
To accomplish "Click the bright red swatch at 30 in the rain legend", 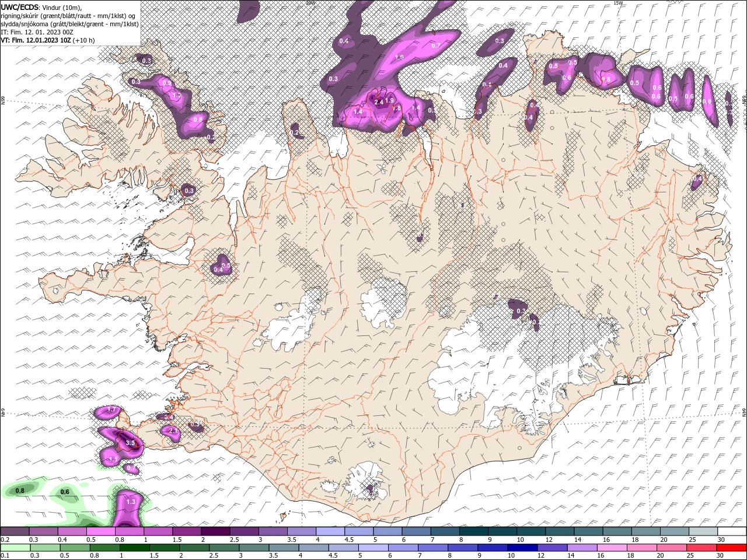I will [x=731, y=548].
